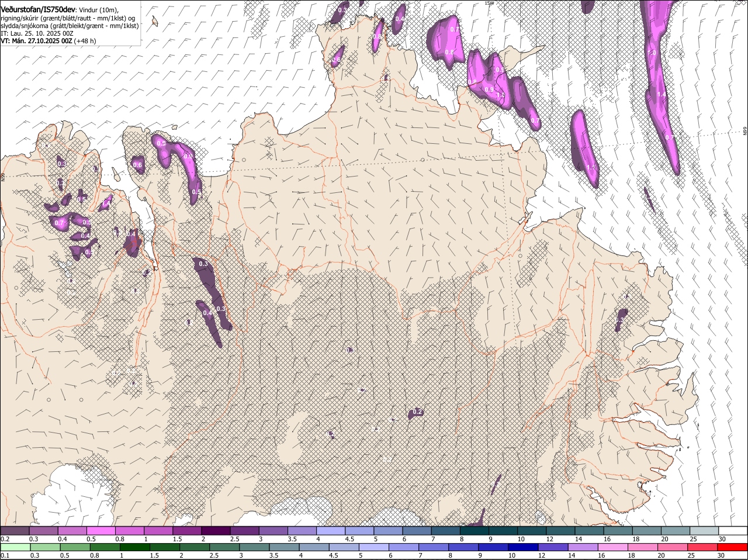Select the medium green 0.5 swatch in lower scale
The height and width of the screenshot is (560, 748).
pos(75,548)
